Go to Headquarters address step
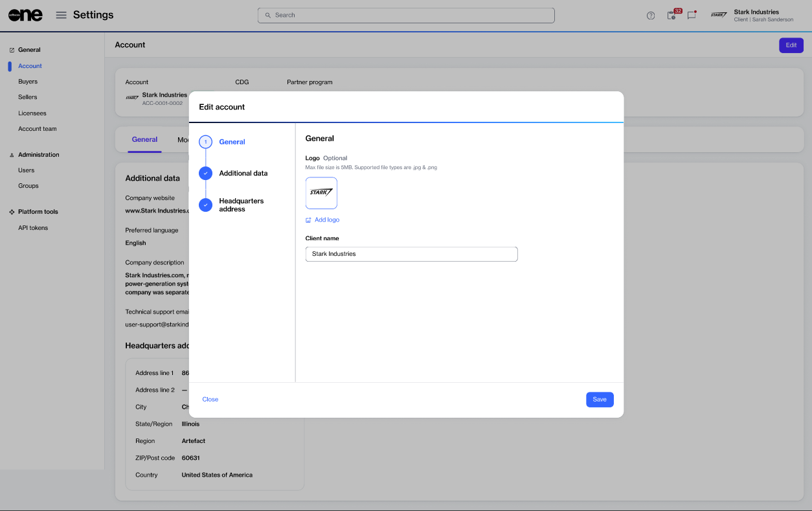 pos(241,205)
